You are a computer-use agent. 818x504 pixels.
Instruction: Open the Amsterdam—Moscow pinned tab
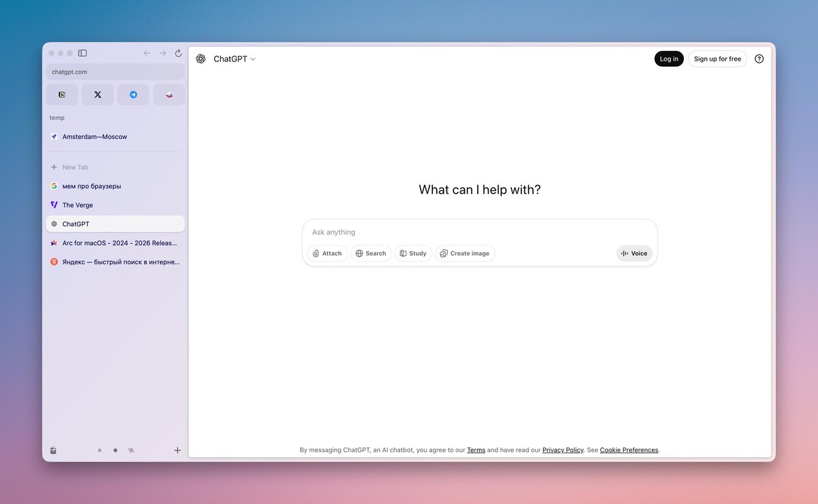[x=115, y=137]
